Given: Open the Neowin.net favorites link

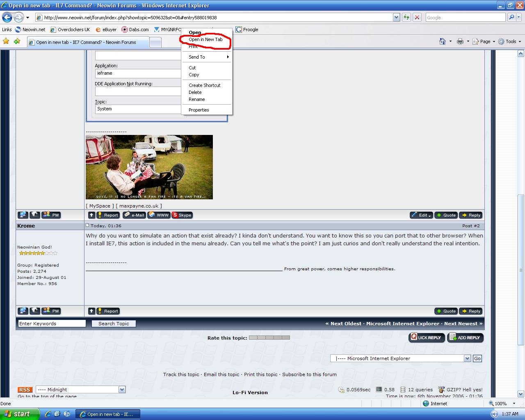Looking at the screenshot, I should tap(30, 30).
